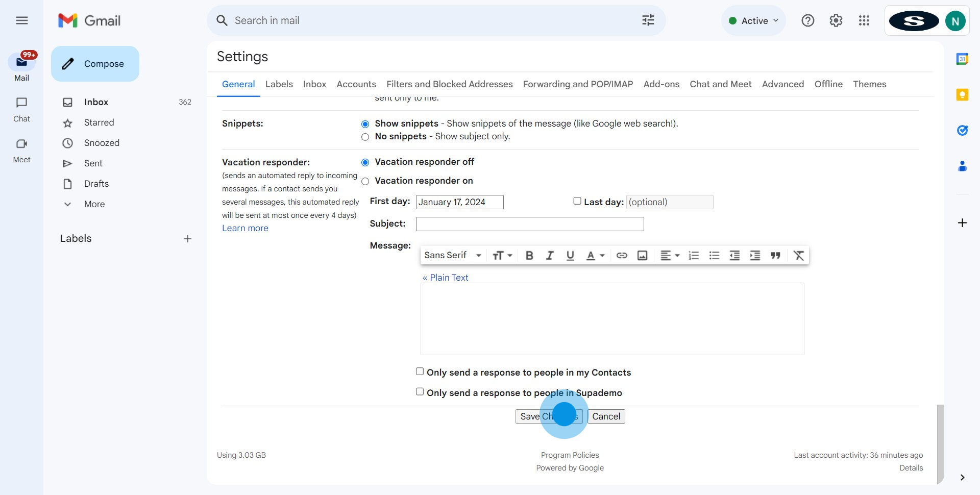Switch to the Filters and Blocked Addresses tab
The width and height of the screenshot is (980, 495).
pos(449,84)
